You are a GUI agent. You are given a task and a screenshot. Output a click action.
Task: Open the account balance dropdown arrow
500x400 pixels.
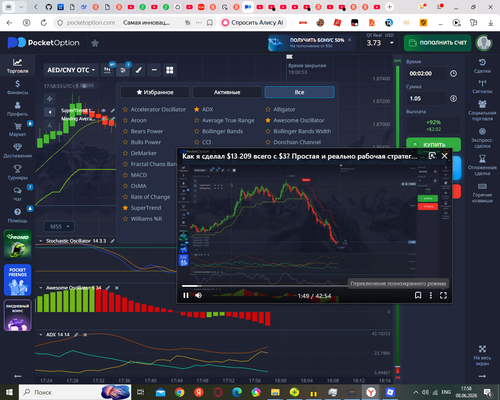click(x=392, y=43)
